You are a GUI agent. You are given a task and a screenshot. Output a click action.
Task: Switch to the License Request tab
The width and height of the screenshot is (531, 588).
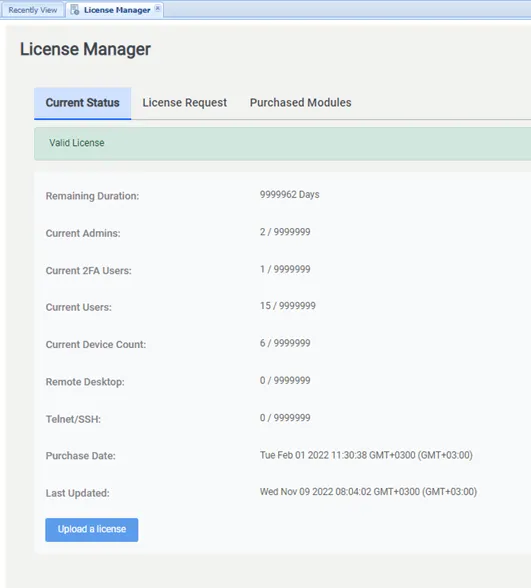coord(184,103)
